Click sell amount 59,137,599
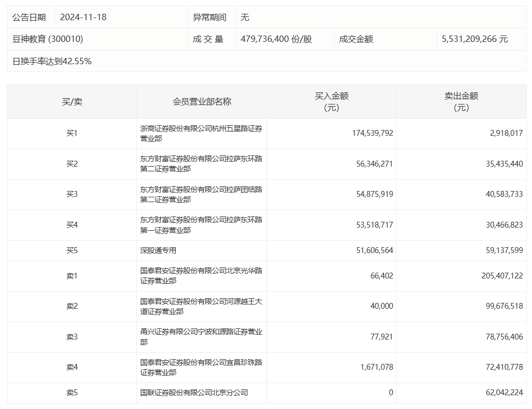The width and height of the screenshot is (532, 409). tap(504, 250)
